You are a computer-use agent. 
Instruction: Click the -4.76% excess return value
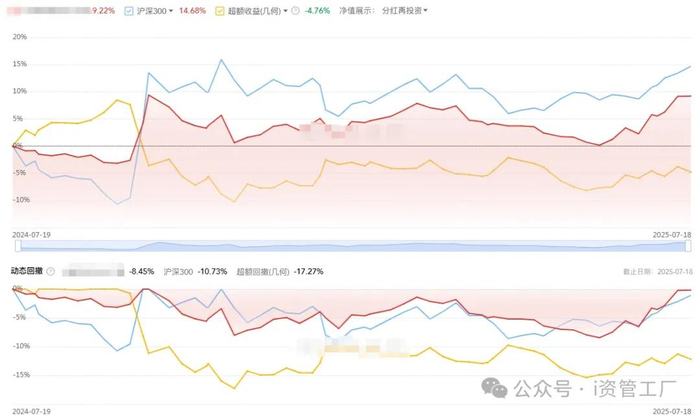317,11
